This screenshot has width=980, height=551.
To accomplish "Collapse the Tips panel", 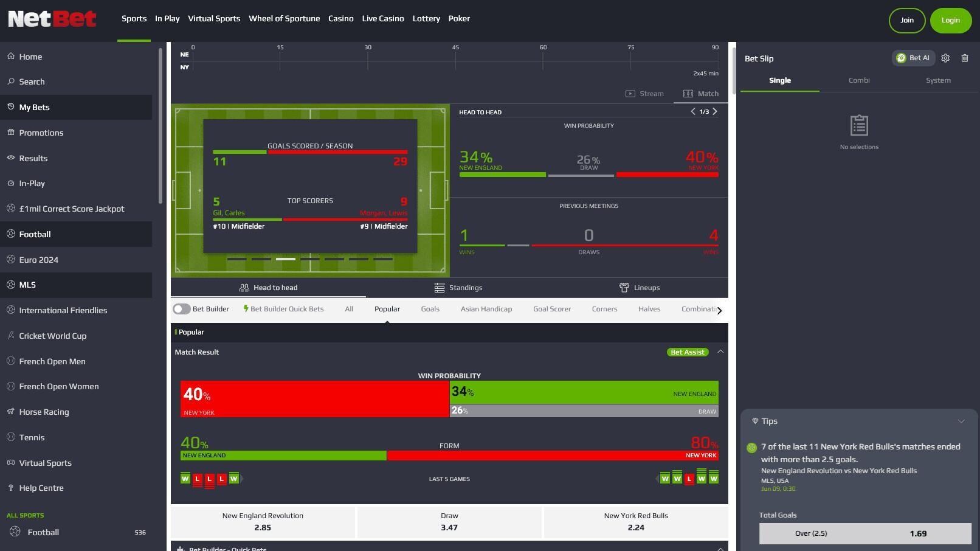I will coord(961,421).
